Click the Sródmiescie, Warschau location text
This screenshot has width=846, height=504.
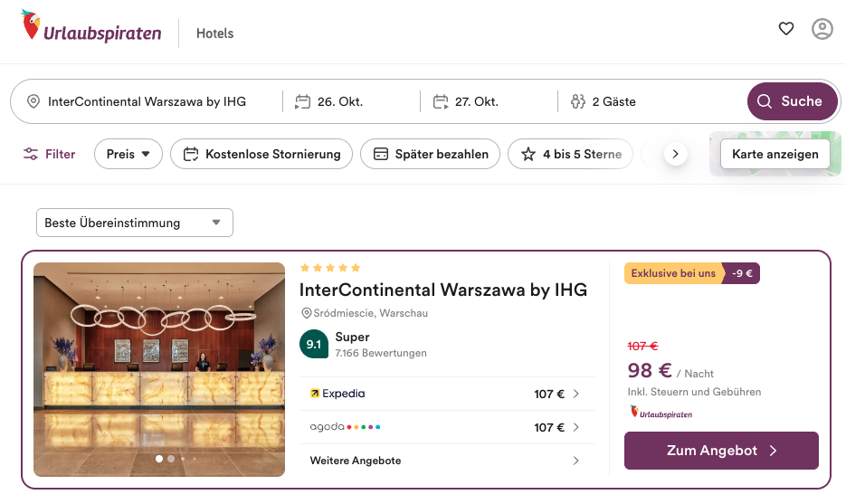pos(370,313)
